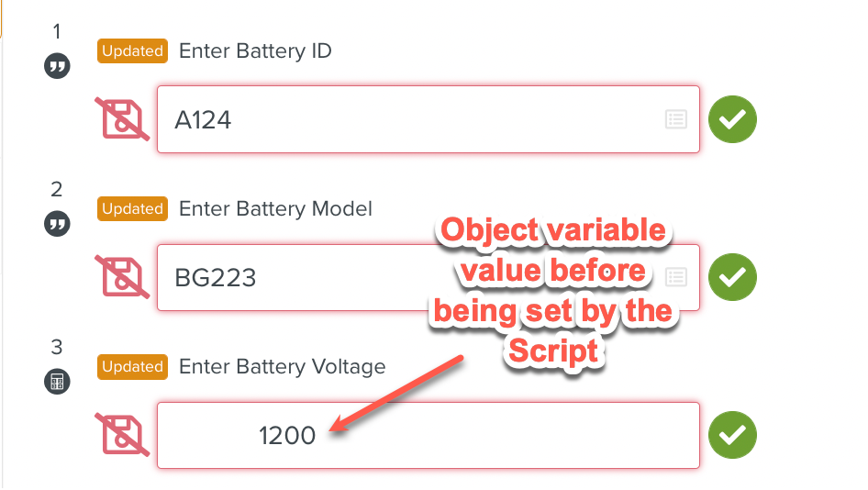This screenshot has height=490, width=868.
Task: Click the Enter Battery Voltage label
Action: [x=282, y=367]
